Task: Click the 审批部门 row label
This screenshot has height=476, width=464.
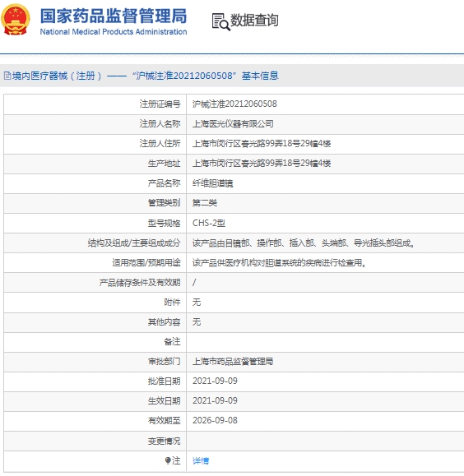Action: [164, 362]
